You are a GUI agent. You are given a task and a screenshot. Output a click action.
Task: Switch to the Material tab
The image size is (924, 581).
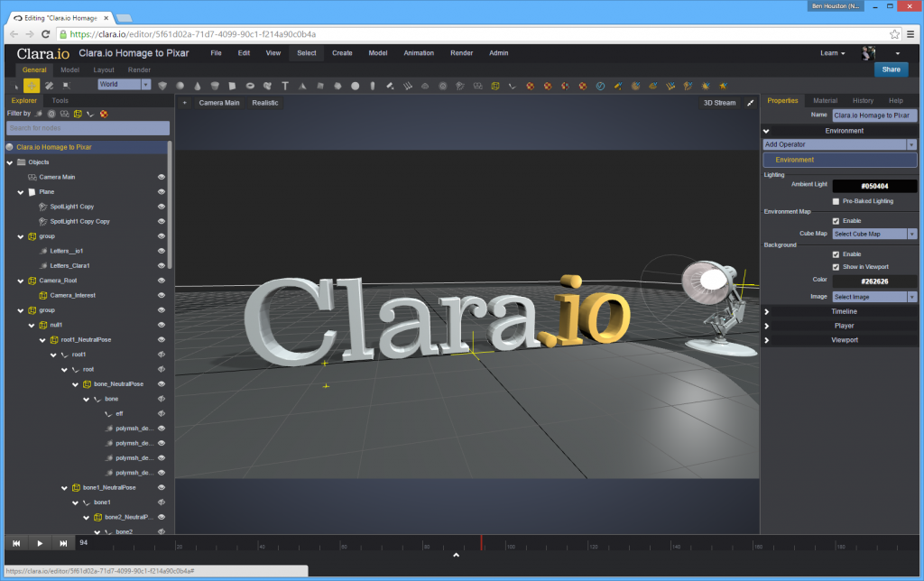[x=825, y=101]
